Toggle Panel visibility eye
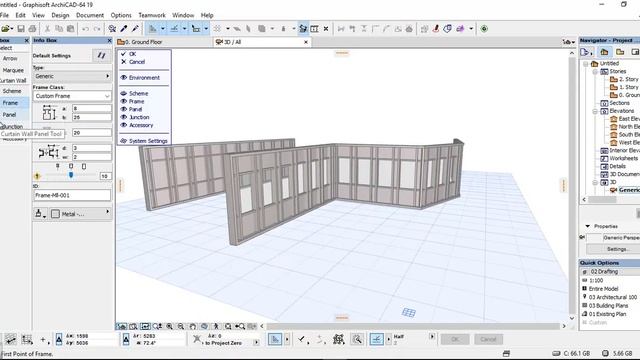Viewport: 640px width, 360px height. (x=124, y=109)
